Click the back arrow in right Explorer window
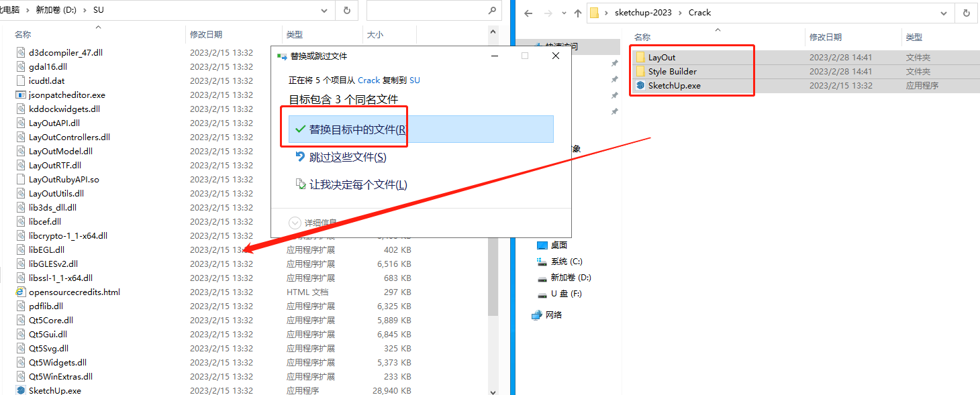 point(529,13)
